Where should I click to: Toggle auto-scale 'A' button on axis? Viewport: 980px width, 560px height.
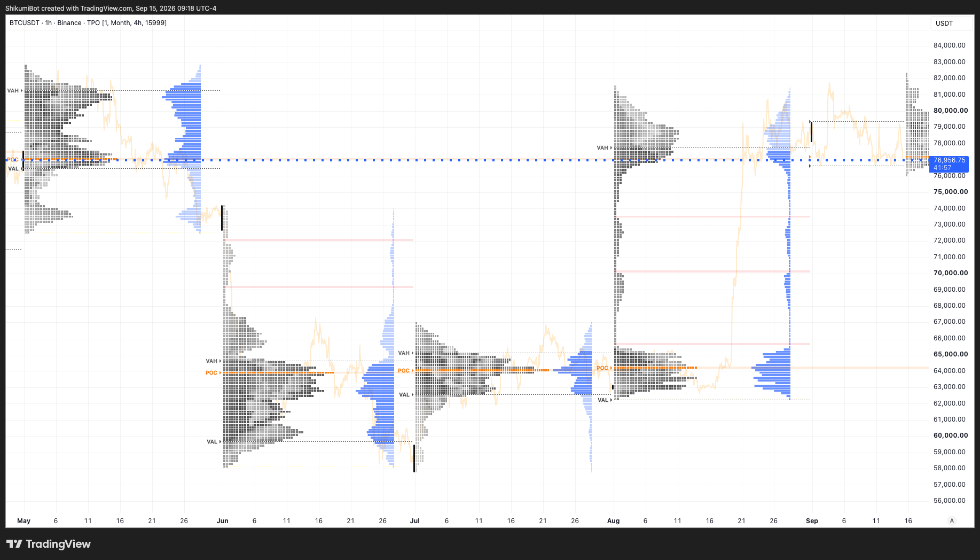(x=951, y=520)
